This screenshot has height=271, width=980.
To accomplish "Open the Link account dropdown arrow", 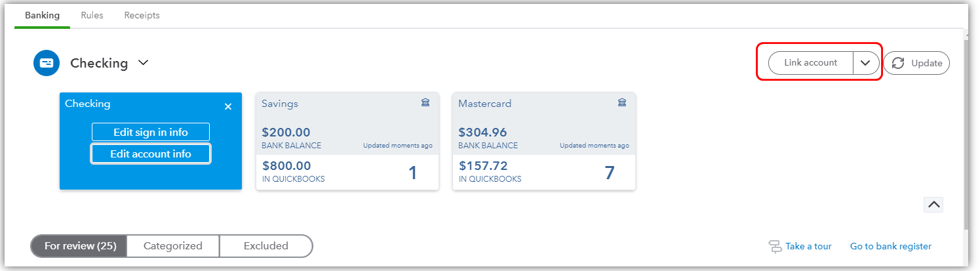I will coord(866,63).
